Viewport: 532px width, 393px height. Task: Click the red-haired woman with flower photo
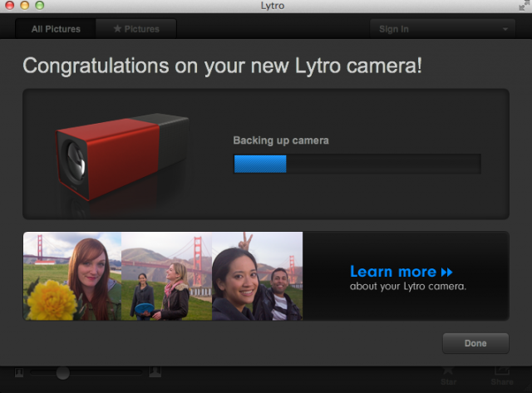(72, 276)
